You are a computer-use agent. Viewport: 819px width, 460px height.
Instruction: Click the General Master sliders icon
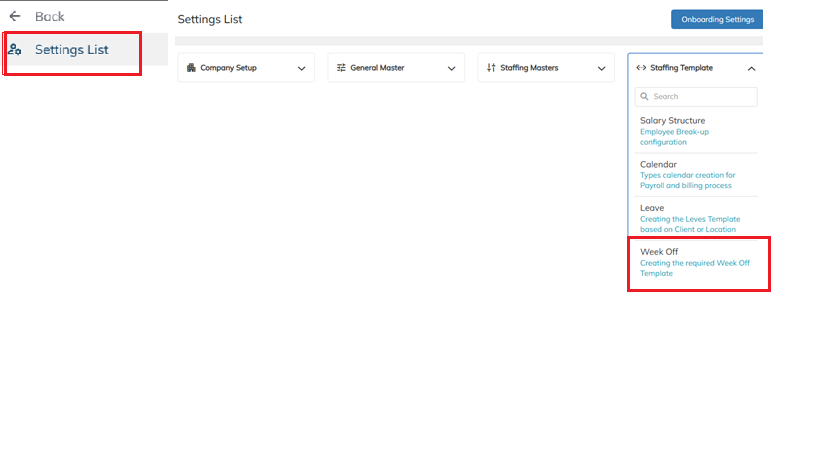[x=341, y=68]
